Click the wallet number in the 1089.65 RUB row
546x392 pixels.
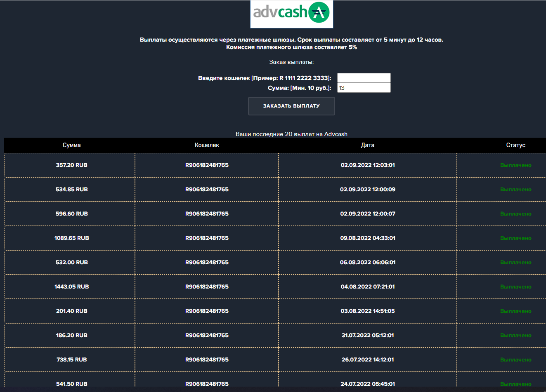coord(207,238)
